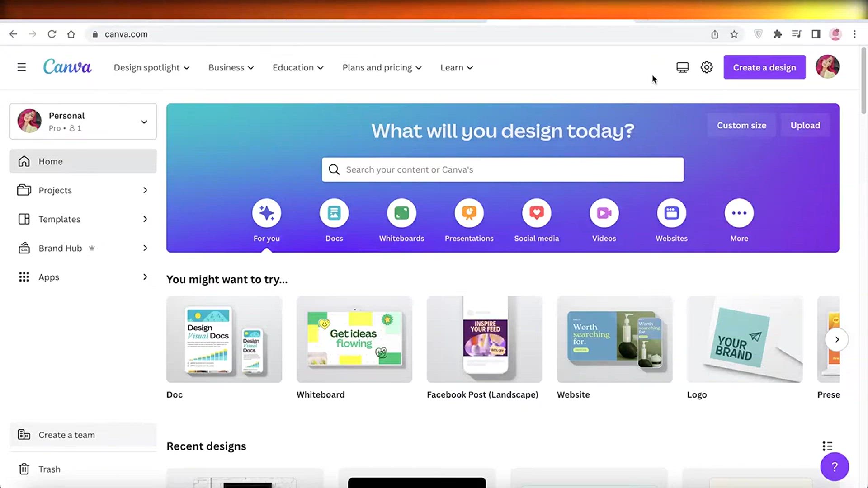The image size is (868, 488).
Task: Expand the Apps sidebar chevron
Action: tap(145, 277)
